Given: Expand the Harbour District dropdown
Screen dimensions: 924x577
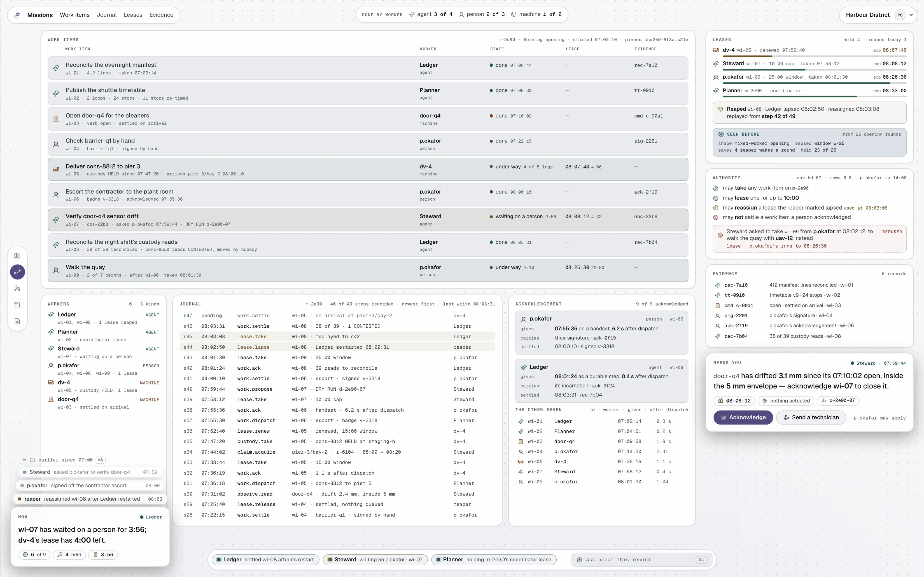Looking at the screenshot, I should click(911, 15).
